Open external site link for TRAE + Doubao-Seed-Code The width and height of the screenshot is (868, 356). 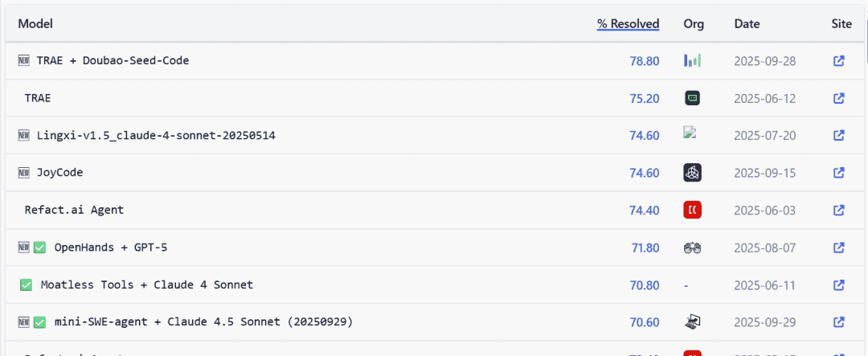838,60
